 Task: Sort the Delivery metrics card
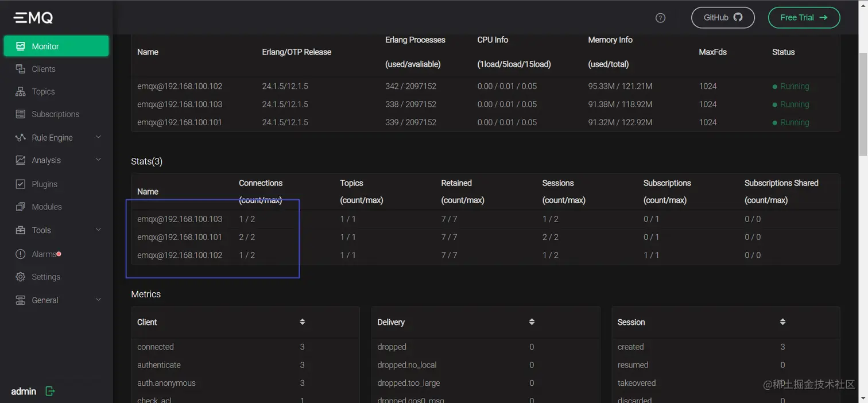pos(532,322)
